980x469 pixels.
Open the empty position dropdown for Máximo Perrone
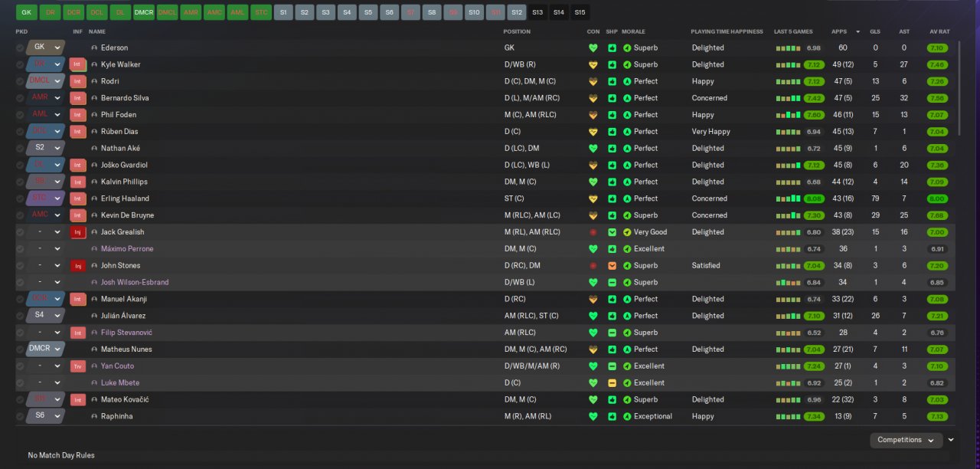coord(45,249)
